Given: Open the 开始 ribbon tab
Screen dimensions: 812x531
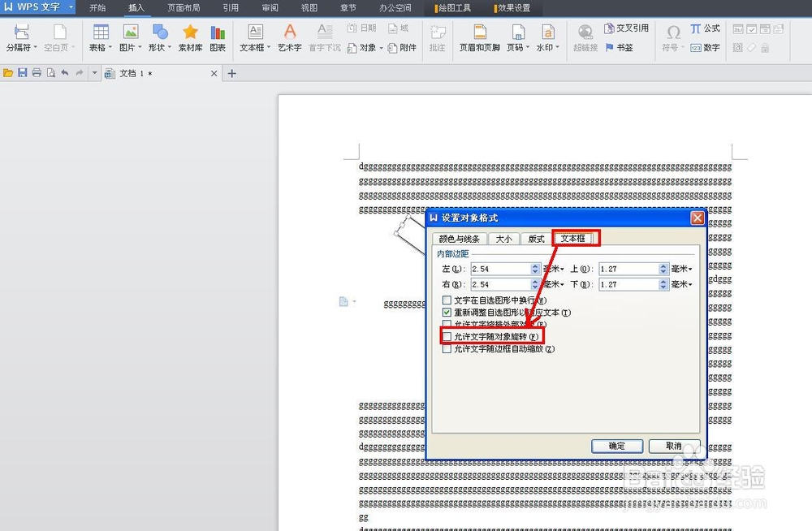Looking at the screenshot, I should [x=97, y=8].
